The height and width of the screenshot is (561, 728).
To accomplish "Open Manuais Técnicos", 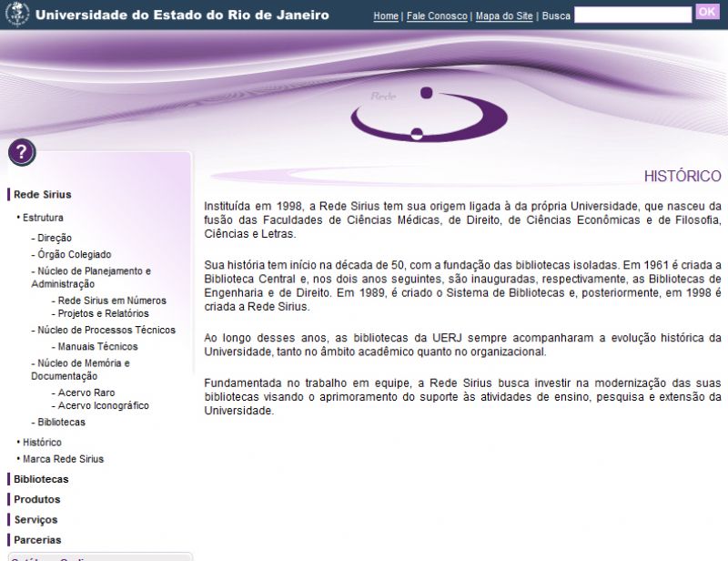I will click(97, 347).
